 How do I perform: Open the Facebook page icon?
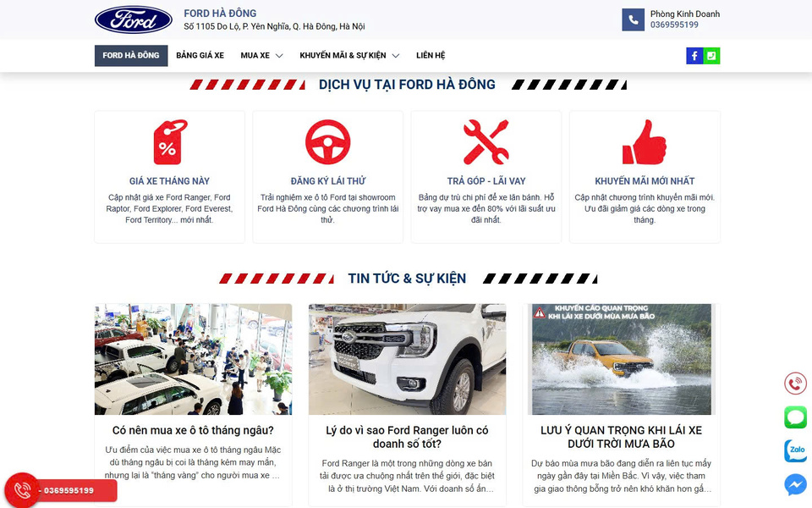click(x=694, y=56)
